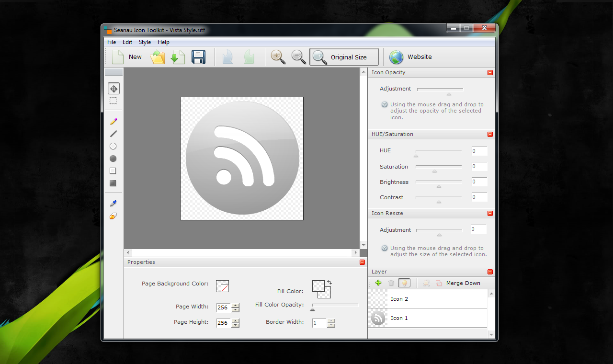Click the Brightness value field
The height and width of the screenshot is (364, 613).
point(479,182)
